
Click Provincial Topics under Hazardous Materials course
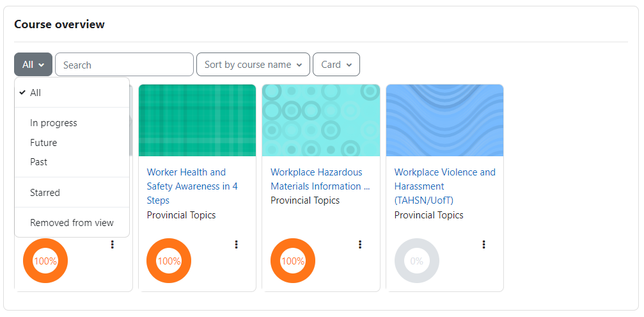tap(305, 200)
